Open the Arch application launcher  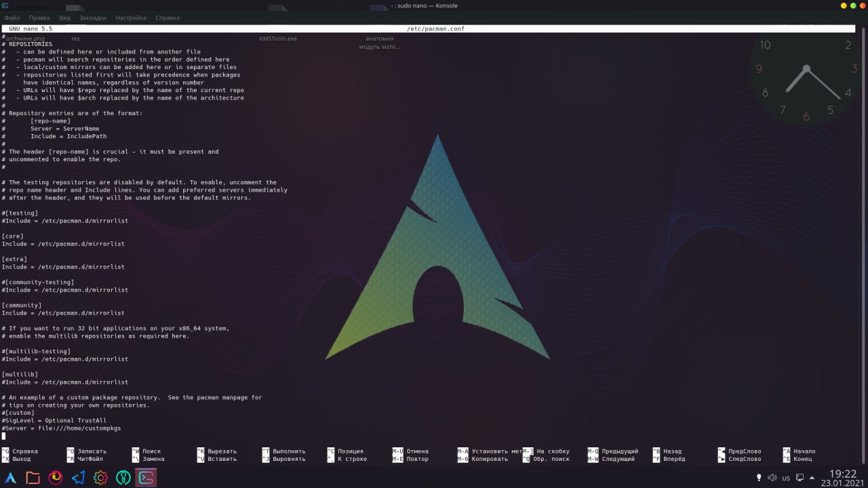pyautogui.click(x=11, y=477)
